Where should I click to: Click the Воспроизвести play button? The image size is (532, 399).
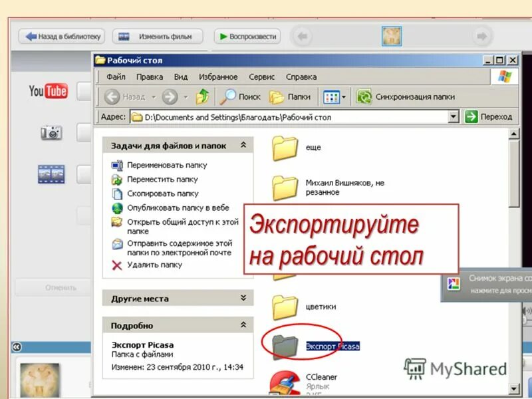pos(247,37)
